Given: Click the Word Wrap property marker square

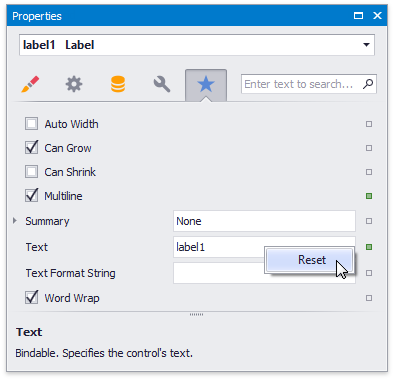Looking at the screenshot, I should coord(369,298).
